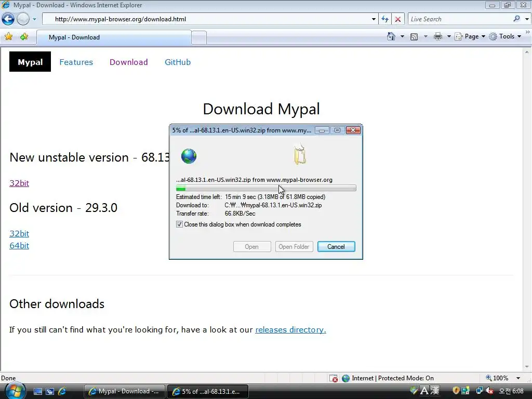Click the muted volume tray icon
532x399 pixels.
point(489,391)
